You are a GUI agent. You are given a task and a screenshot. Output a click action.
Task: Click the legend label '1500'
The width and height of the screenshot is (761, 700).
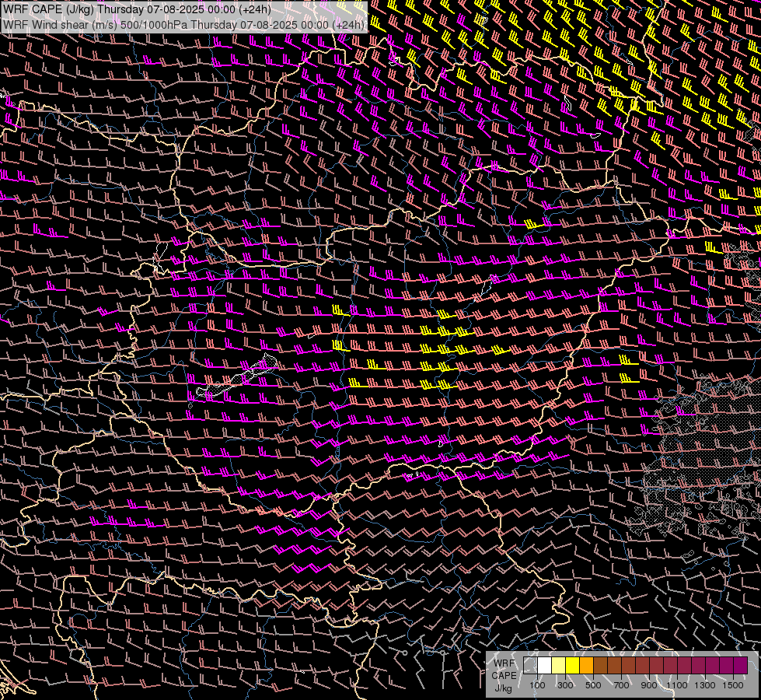[x=733, y=685]
